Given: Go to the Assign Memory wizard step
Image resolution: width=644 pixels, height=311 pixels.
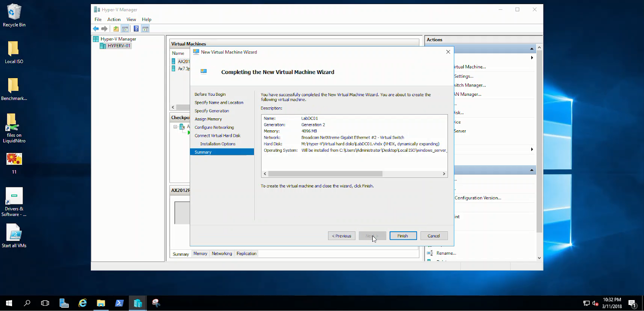Looking at the screenshot, I should 208,119.
